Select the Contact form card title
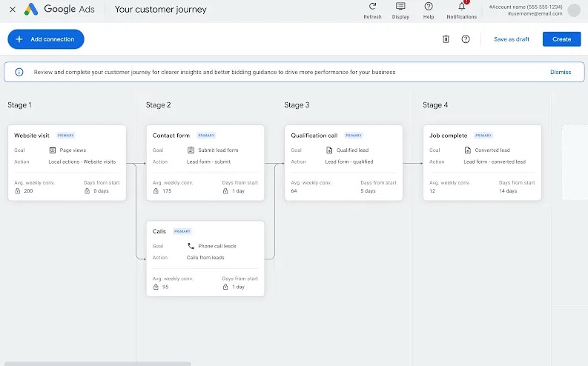Viewport: 588px width, 366px height. tap(171, 136)
